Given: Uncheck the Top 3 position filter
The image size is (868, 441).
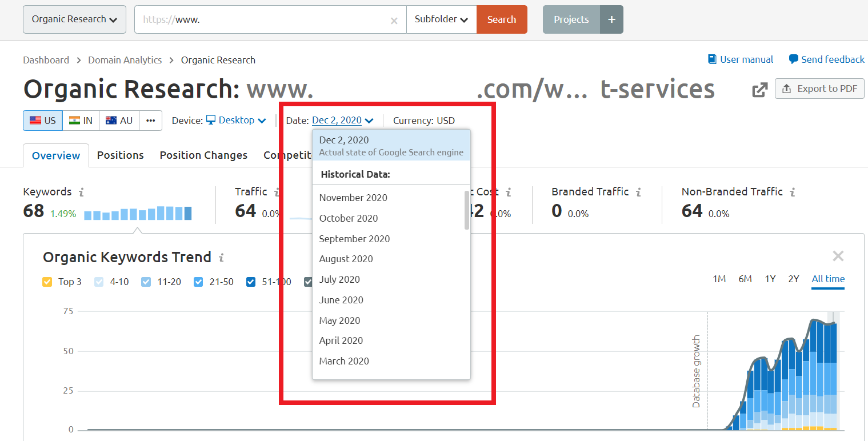Looking at the screenshot, I should click(47, 281).
